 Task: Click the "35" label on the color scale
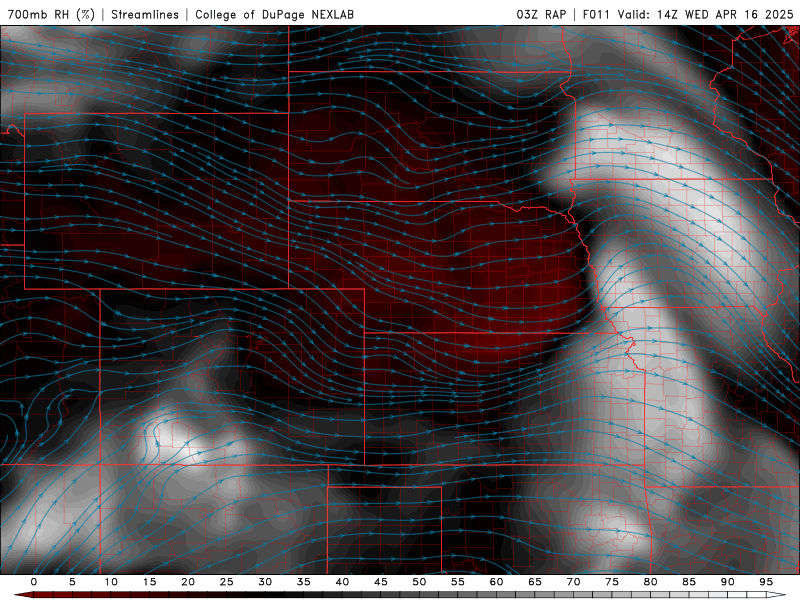pyautogui.click(x=304, y=582)
